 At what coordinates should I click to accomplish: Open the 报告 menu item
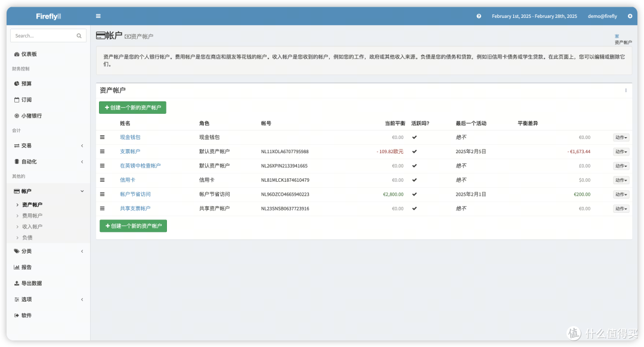pos(26,267)
